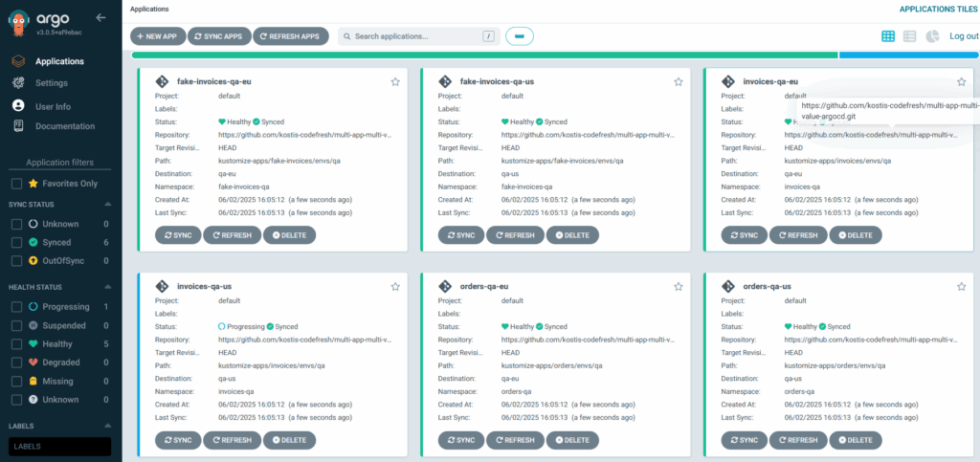This screenshot has height=462, width=980.
Task: Favorite fake-invoices-qa-eu with its star
Action: coord(395,82)
